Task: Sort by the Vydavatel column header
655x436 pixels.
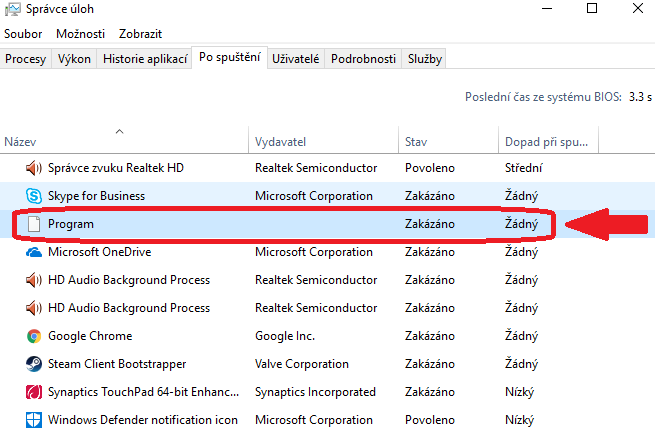Action: click(324, 142)
